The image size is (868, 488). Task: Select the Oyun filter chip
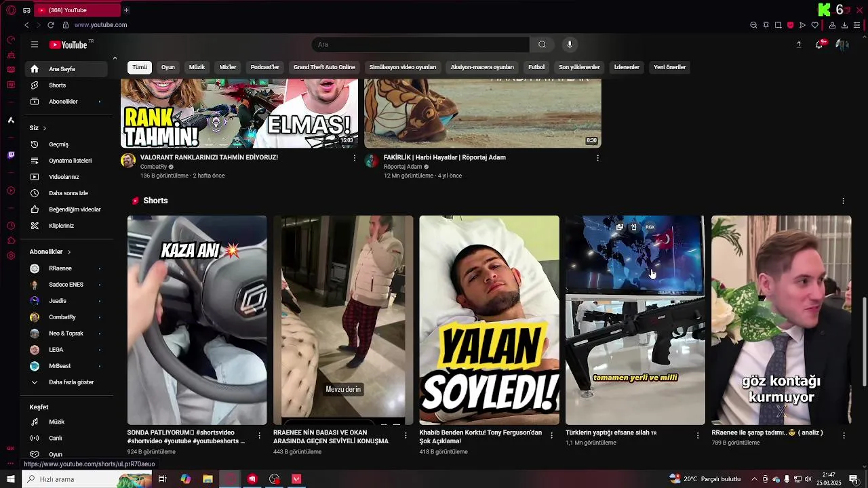(x=168, y=67)
